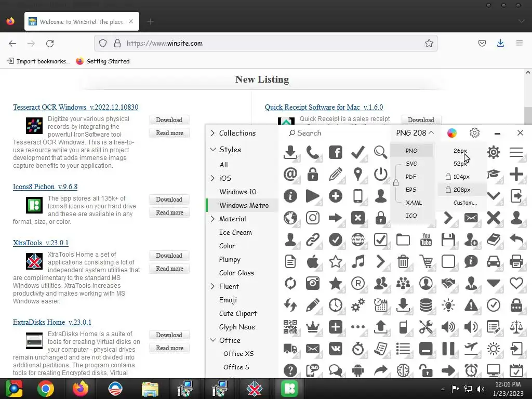The height and width of the screenshot is (399, 532).
Task: Choose ICO format in the menu
Action: click(x=411, y=216)
